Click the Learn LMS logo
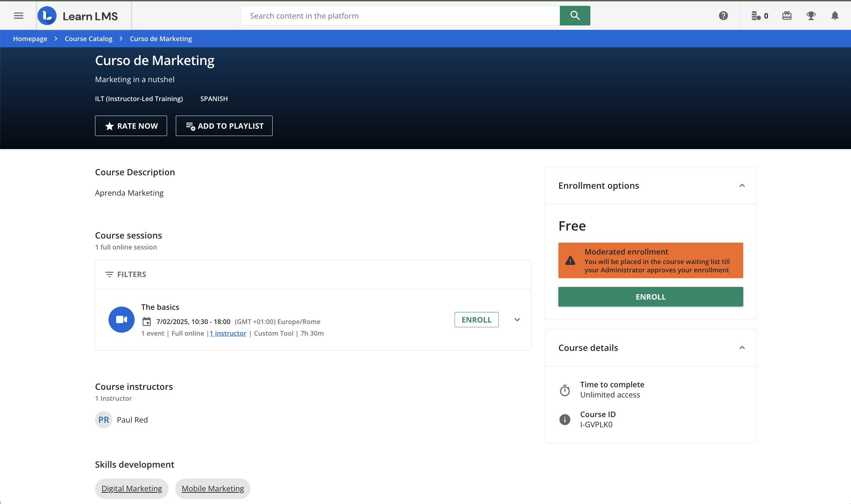851x504 pixels. tap(78, 16)
